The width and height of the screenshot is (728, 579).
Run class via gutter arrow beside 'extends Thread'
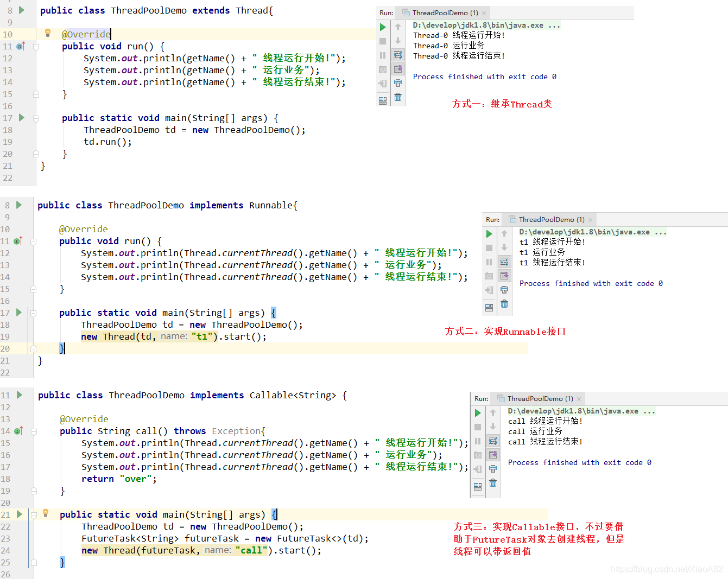22,10
